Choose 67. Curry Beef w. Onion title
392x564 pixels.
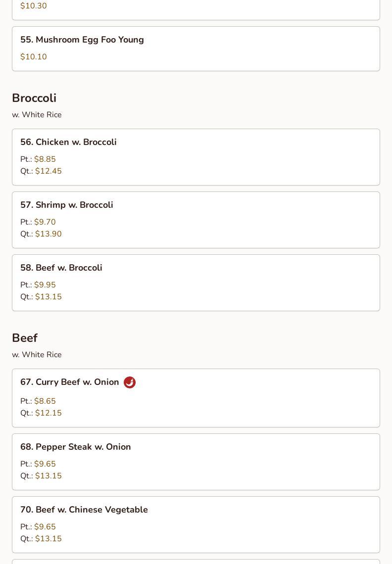point(69,382)
